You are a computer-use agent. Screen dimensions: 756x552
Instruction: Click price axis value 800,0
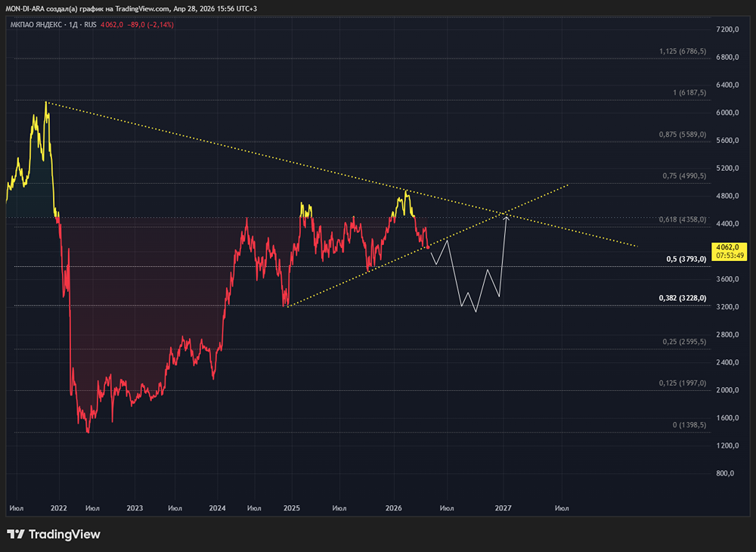(725, 473)
